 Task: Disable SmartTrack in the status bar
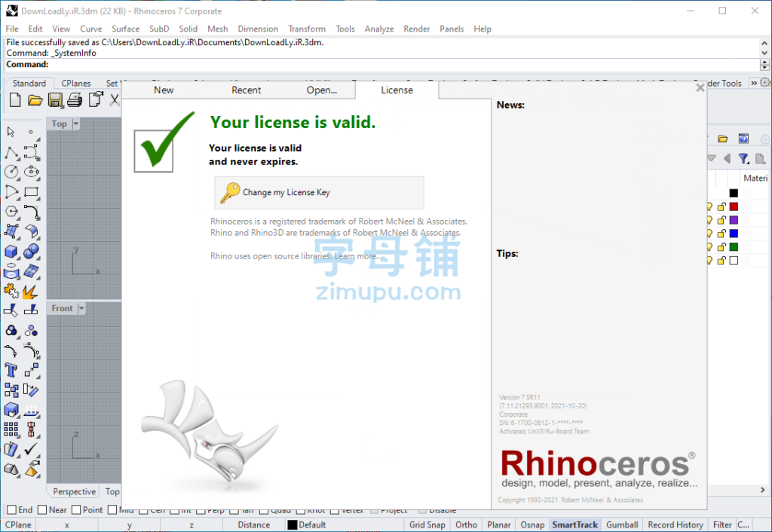click(x=574, y=524)
